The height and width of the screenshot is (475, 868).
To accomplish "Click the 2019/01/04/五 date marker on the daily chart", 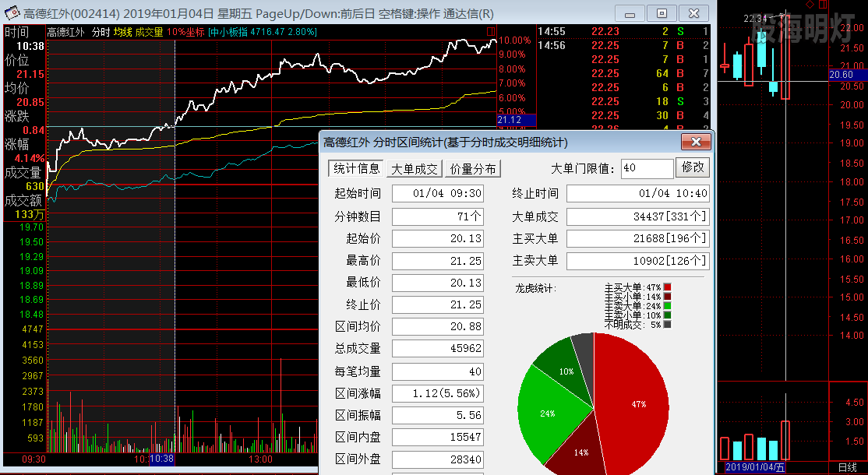I will point(757,468).
